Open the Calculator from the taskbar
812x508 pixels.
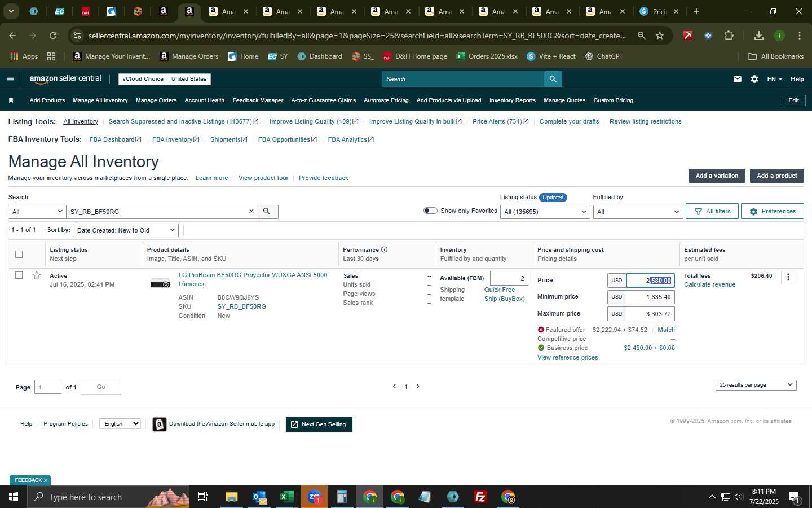coord(342,497)
